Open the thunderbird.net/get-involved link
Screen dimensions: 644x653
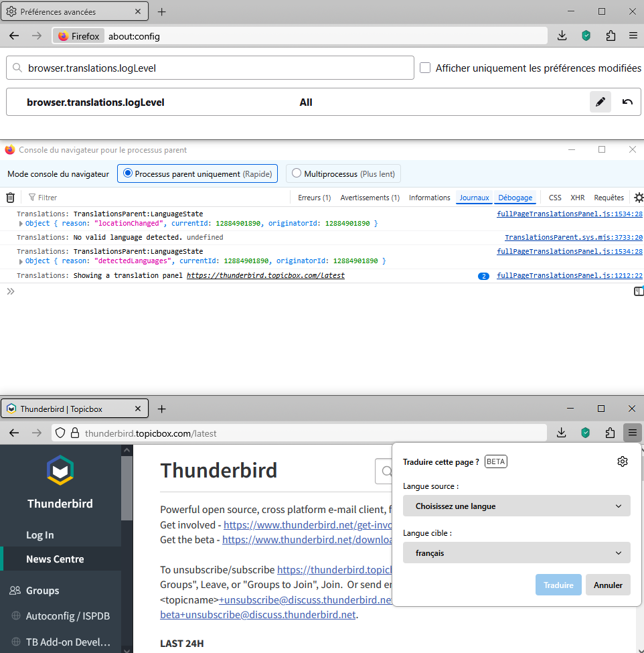click(x=308, y=524)
